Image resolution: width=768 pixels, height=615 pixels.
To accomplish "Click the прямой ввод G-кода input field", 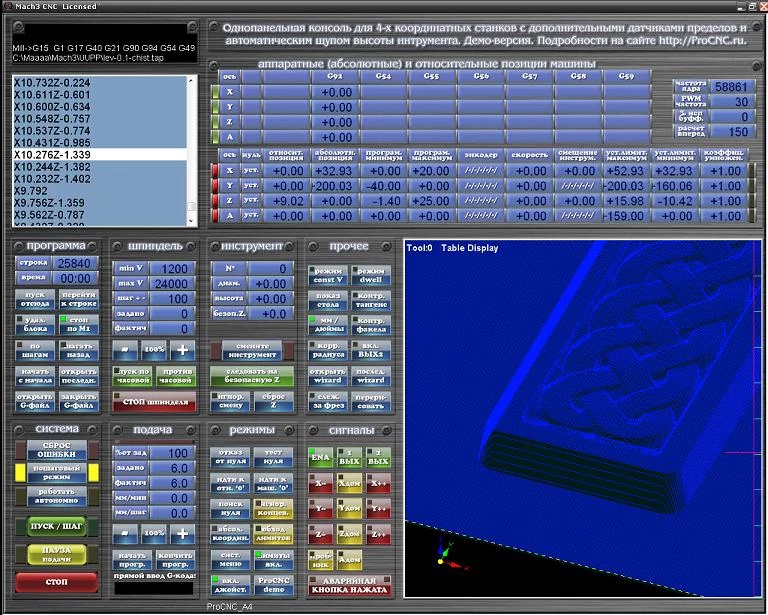I will (x=154, y=588).
